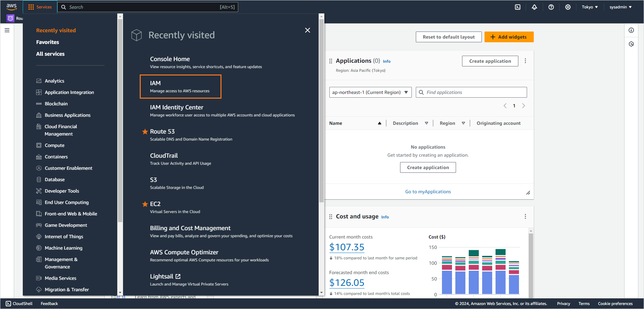Sort applications by Name

[x=355, y=123]
